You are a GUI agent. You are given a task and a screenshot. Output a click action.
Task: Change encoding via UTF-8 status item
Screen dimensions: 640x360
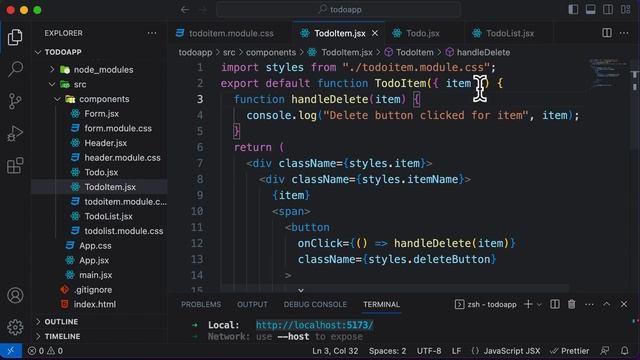[x=429, y=351]
